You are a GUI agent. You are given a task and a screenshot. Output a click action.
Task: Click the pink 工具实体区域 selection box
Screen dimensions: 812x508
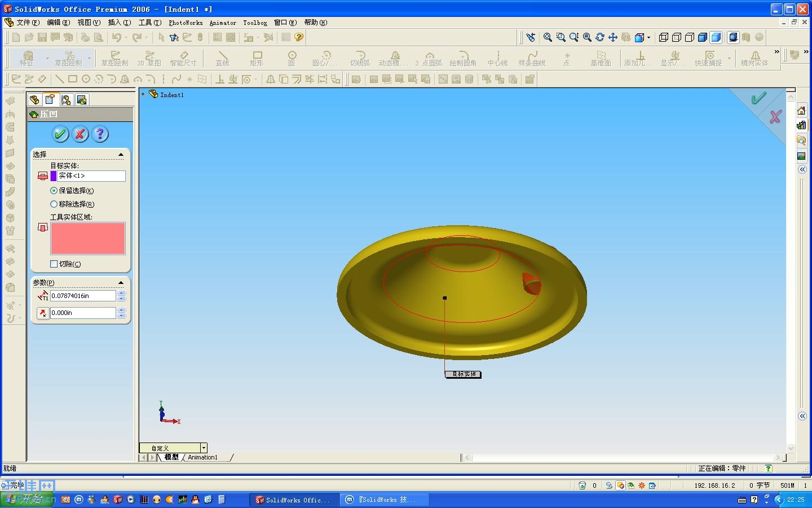(x=88, y=238)
